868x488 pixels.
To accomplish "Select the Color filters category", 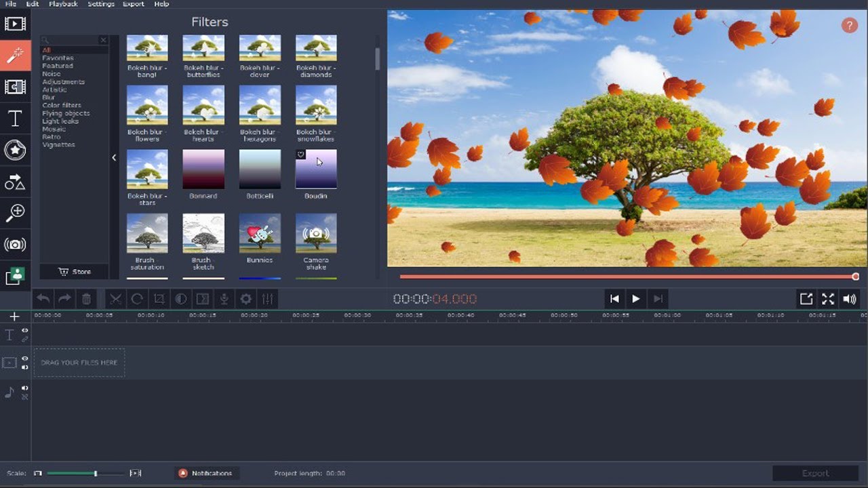I will (x=61, y=106).
